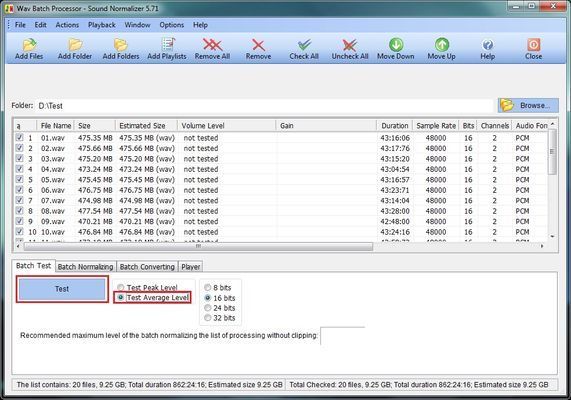Screen dimensions: 571x400
Task: Select the 09.wav file row
Action: (x=280, y=221)
